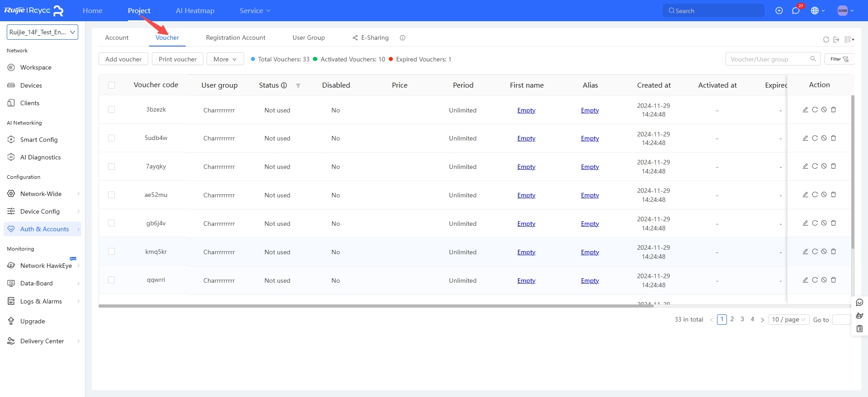
Task: Select all vouchers with the header checkbox
Action: tap(112, 85)
